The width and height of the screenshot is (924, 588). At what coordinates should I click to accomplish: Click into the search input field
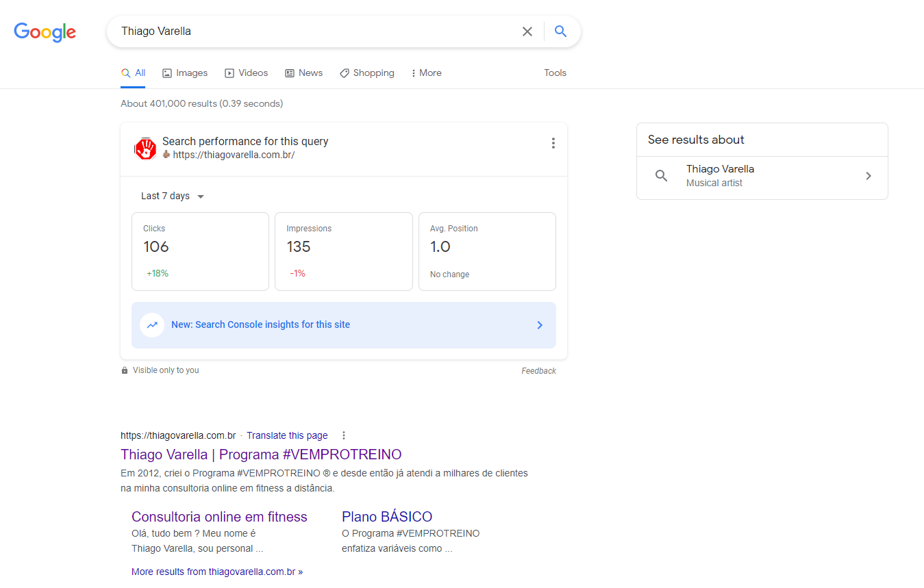[315, 31]
